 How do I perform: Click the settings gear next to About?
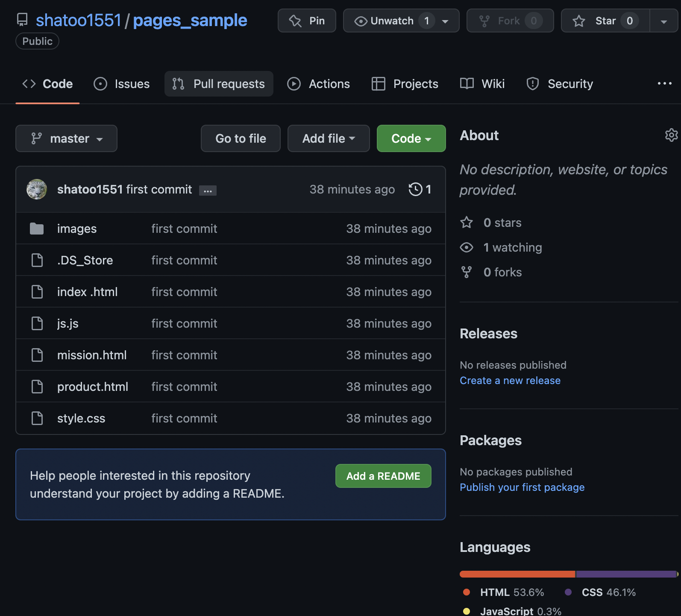[671, 135]
